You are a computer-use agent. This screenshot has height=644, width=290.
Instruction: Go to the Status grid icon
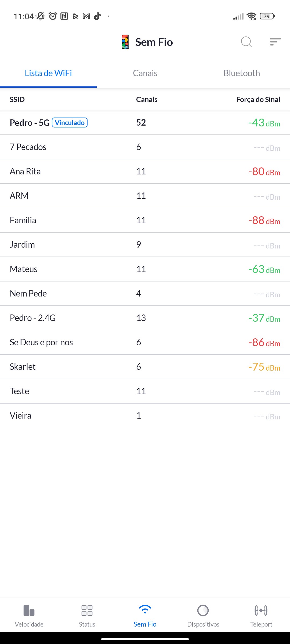pos(87,610)
